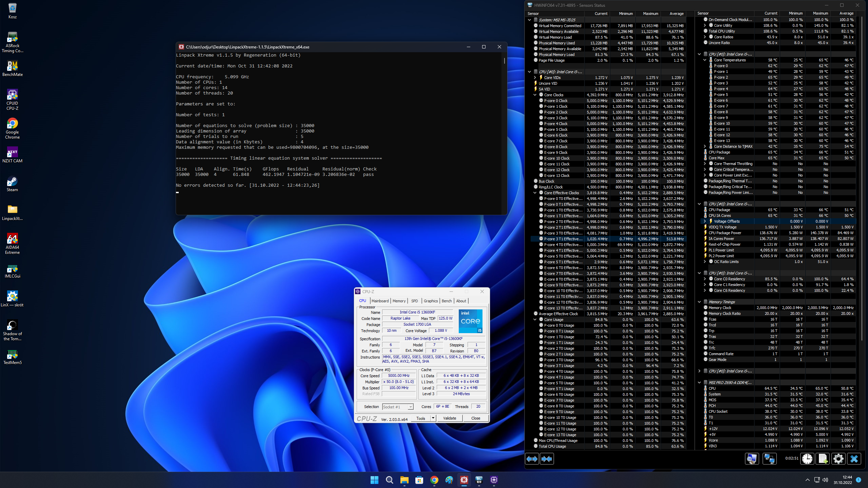Open CPU-Z Socket #1 selection dropdown
Viewport: 868px width, 488px height.
pos(398,407)
